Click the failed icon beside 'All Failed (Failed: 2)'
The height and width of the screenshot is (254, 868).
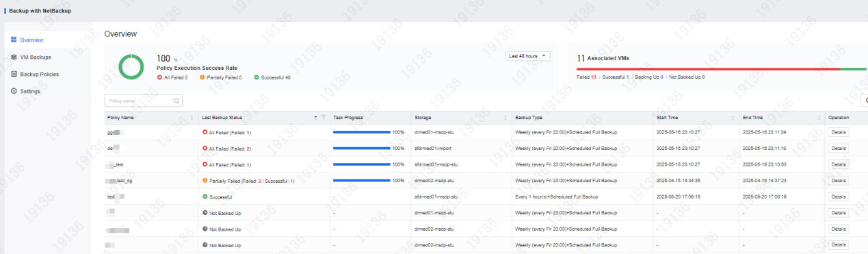(205, 148)
